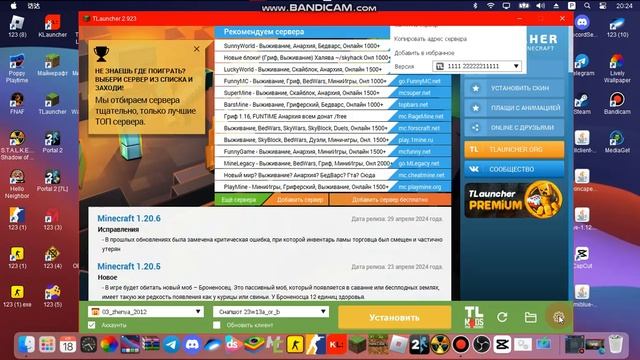This screenshot has width=640, height=360.
Task: Open the Bandicam desktop shortcut
Action: click(617, 103)
